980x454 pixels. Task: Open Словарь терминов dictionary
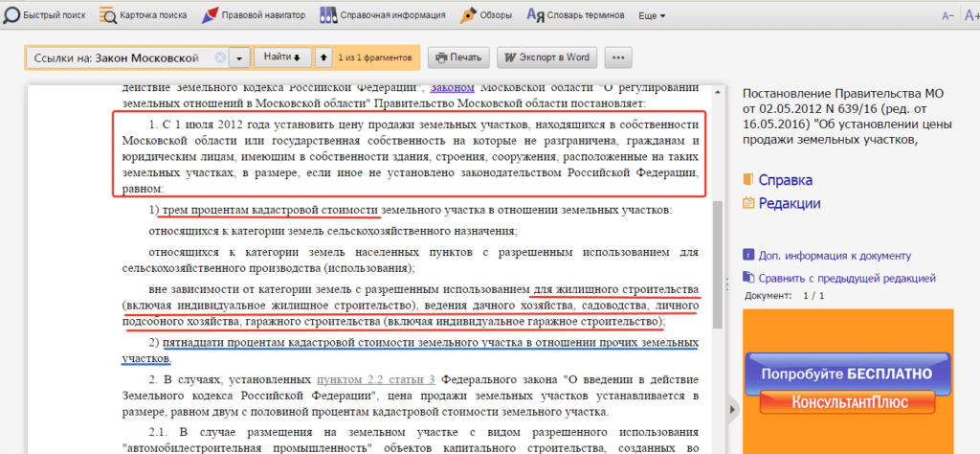[575, 15]
